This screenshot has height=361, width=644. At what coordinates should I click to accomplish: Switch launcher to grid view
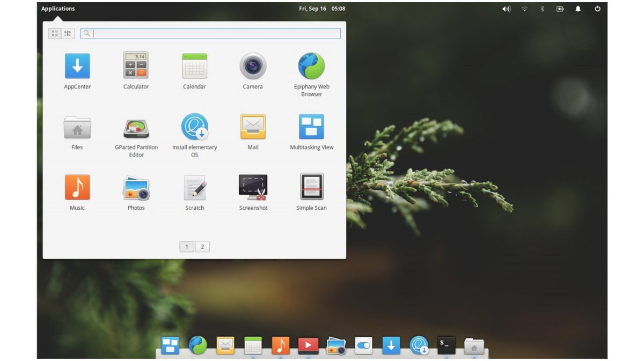(55, 33)
